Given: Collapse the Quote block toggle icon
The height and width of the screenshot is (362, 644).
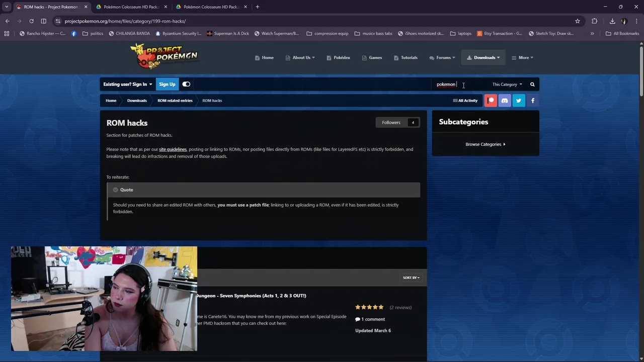Looking at the screenshot, I should tap(115, 190).
